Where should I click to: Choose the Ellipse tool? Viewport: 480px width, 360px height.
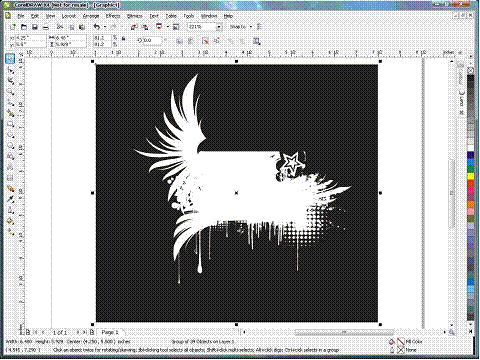point(10,135)
